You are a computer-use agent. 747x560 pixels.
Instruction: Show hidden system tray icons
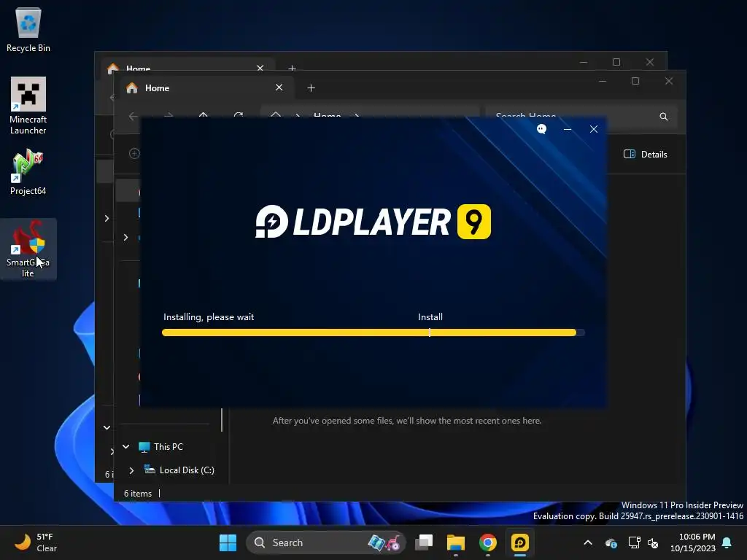[x=588, y=542]
